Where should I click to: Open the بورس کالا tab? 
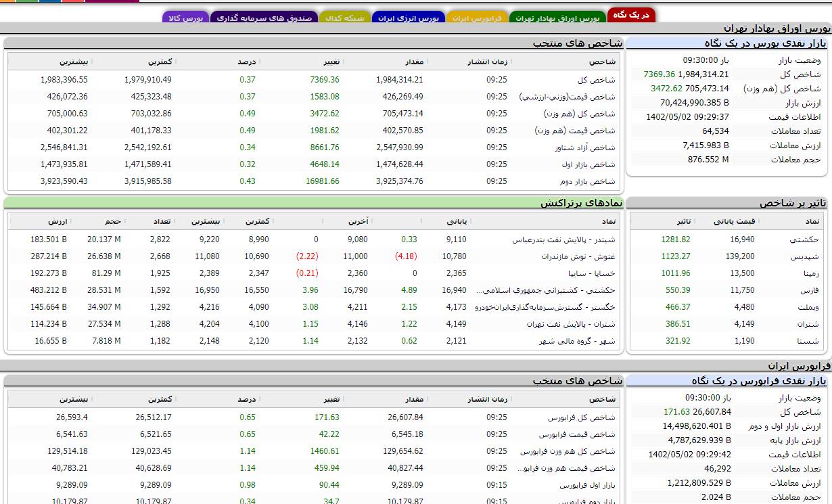point(185,18)
